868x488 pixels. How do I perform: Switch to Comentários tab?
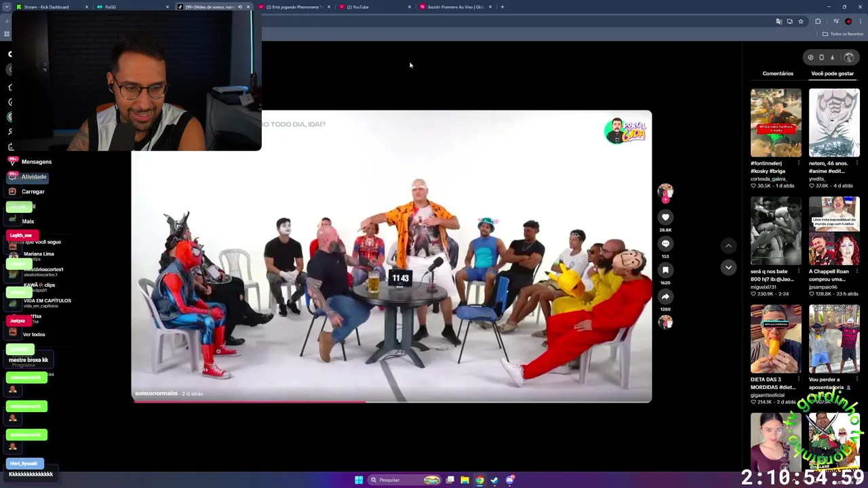point(778,73)
